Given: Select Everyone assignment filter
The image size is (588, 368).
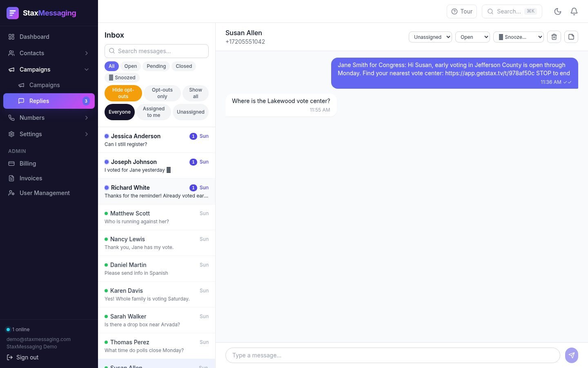Looking at the screenshot, I should coord(120,112).
